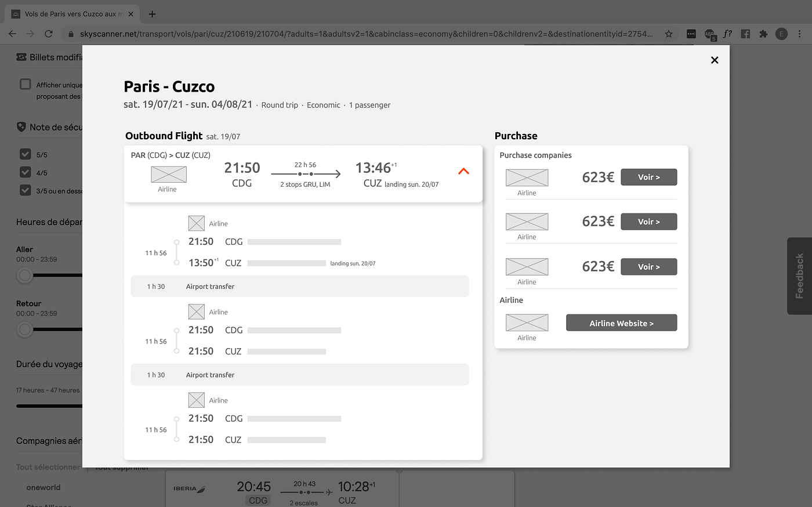Click the Iberia logo in background results
The width and height of the screenshot is (812, 507).
(190, 489)
